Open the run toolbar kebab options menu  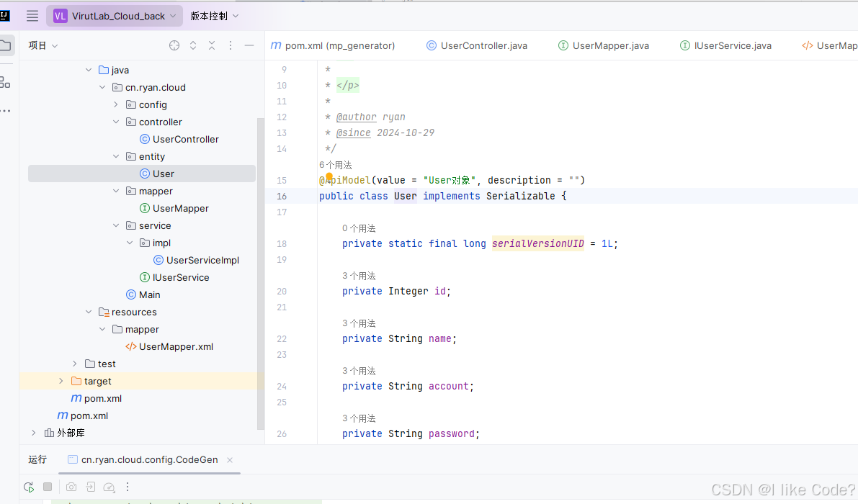128,487
